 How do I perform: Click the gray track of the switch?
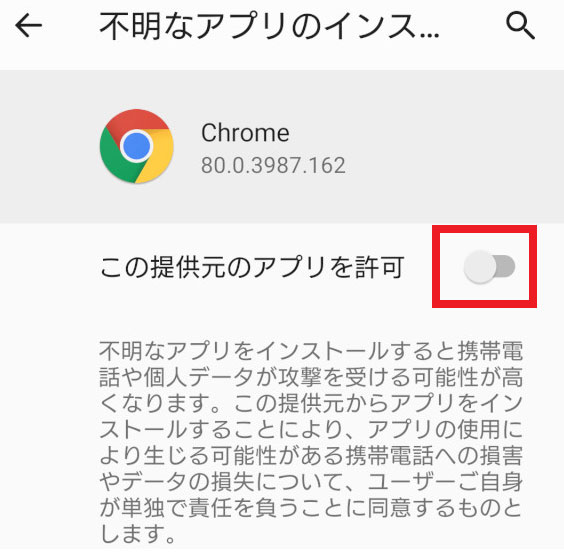506,267
